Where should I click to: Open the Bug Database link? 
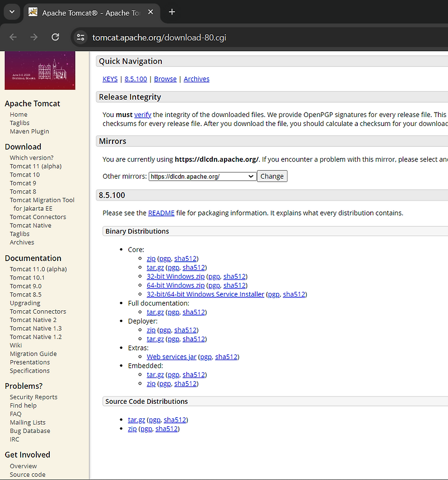(x=30, y=431)
